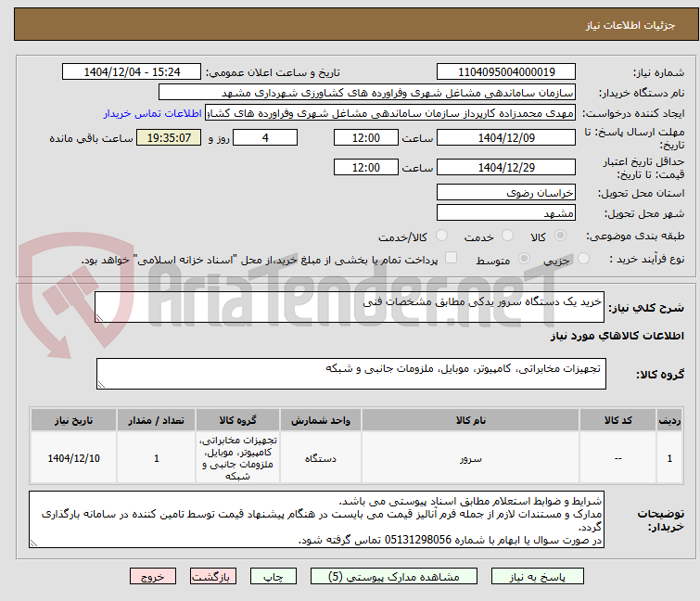Screen dimensions: 700x601
Task: Open مشاهده مدارک پیوستی (5) attachments
Action: point(394,577)
